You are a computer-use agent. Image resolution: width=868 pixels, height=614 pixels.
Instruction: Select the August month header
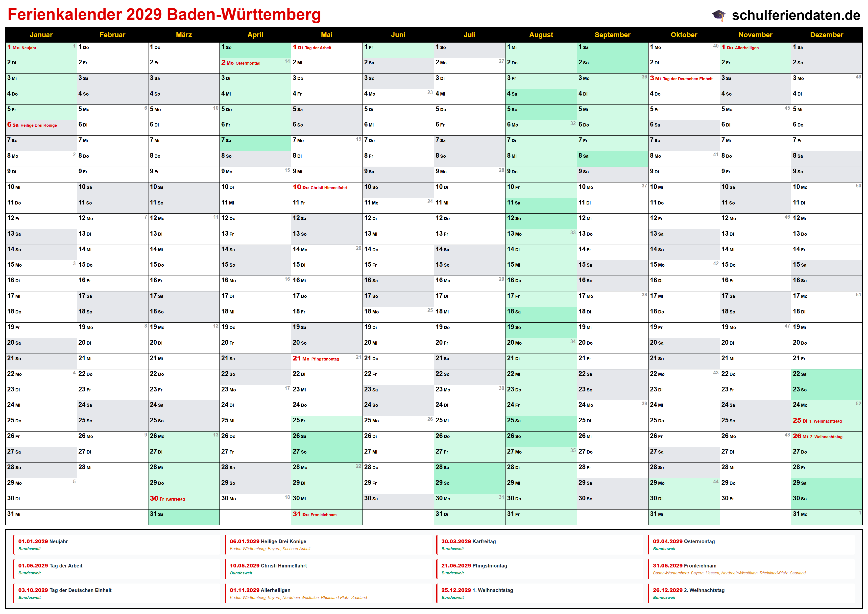pos(541,35)
